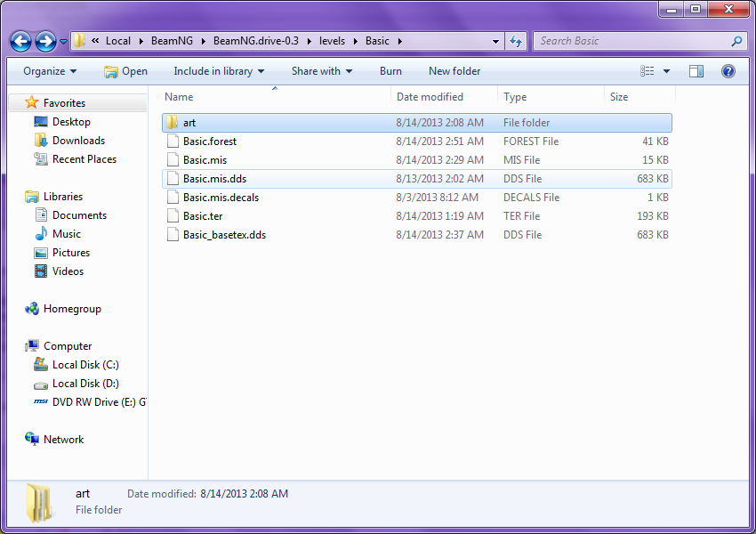This screenshot has height=534, width=756.
Task: Open the view options dropdown arrow
Action: pos(666,71)
